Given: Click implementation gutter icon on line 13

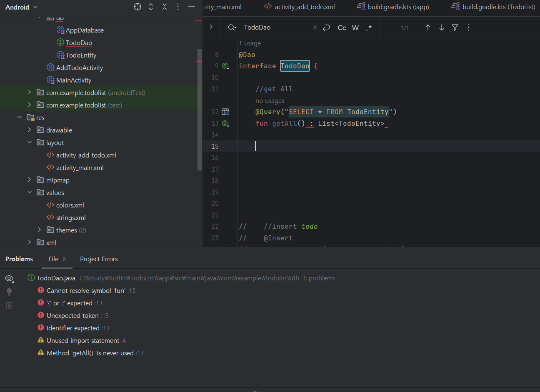Looking at the screenshot, I should pos(225,123).
